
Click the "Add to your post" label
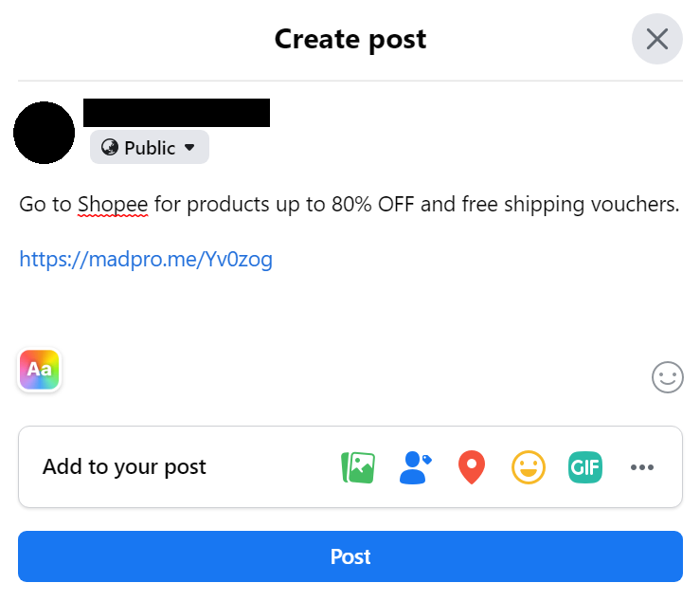124,467
